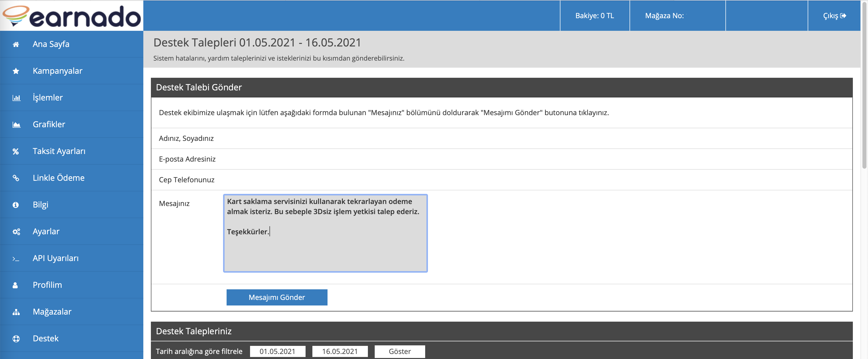The image size is (868, 359).
Task: Click the user icon beside Profilim
Action: [15, 285]
